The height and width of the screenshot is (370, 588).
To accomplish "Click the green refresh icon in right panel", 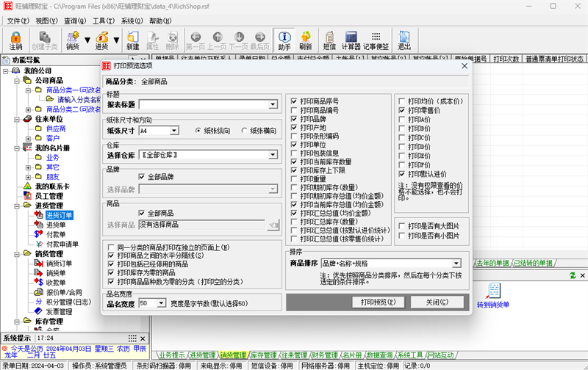I will click(573, 275).
